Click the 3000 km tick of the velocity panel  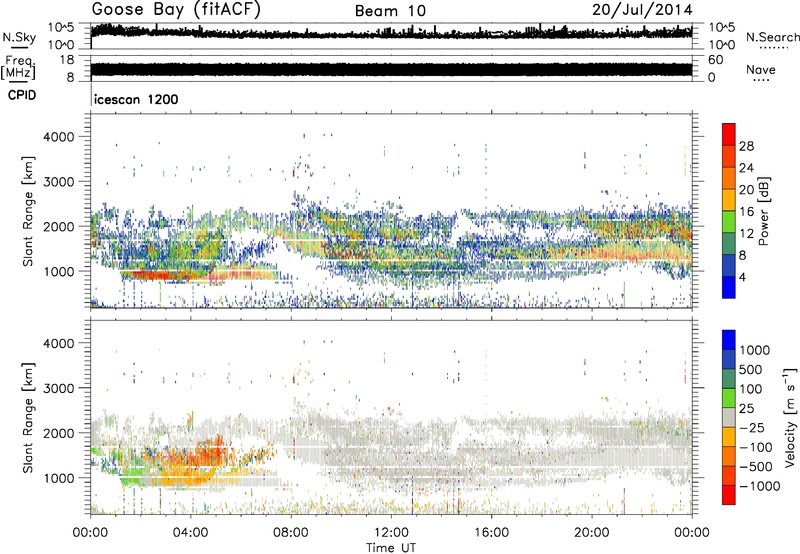(x=59, y=388)
